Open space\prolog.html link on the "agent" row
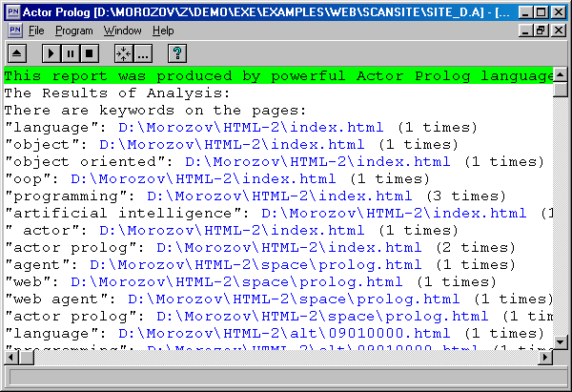The width and height of the screenshot is (572, 392). coord(255,264)
